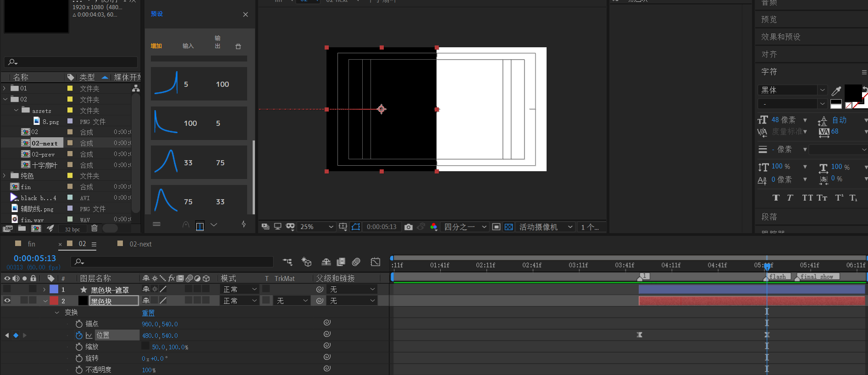Open the graph editor icon
This screenshot has width=868, height=375.
pyautogui.click(x=376, y=262)
